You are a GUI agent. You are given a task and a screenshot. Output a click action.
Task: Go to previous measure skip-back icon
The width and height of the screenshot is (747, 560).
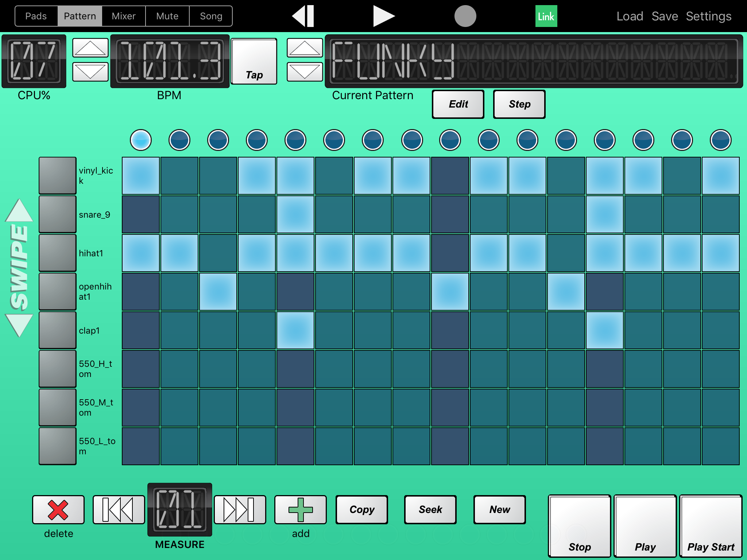tap(119, 509)
